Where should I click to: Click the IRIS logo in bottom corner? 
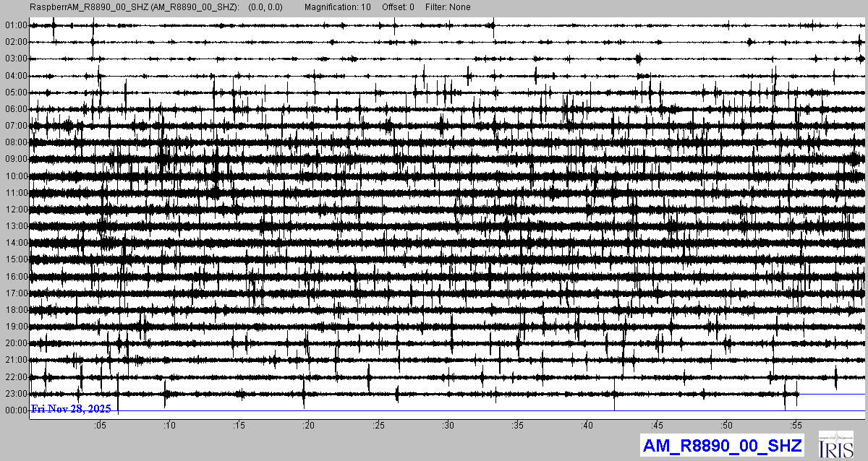tap(837, 444)
